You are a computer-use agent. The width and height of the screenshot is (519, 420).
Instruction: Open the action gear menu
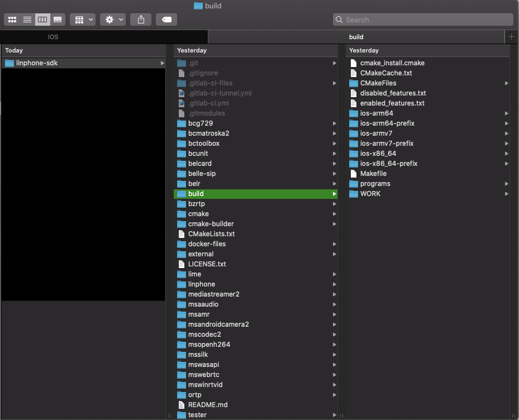click(x=112, y=19)
